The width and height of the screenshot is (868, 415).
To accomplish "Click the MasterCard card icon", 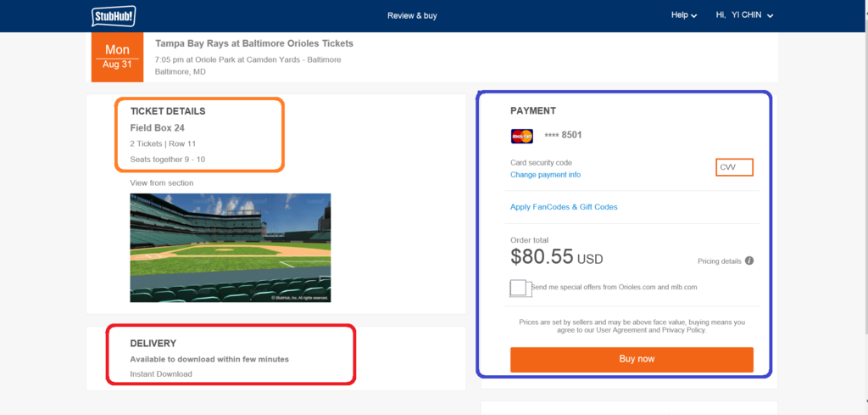I will tap(521, 135).
